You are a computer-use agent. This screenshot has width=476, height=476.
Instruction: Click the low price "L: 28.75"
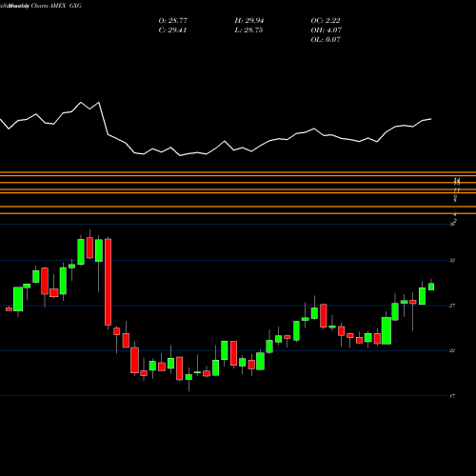248,30
